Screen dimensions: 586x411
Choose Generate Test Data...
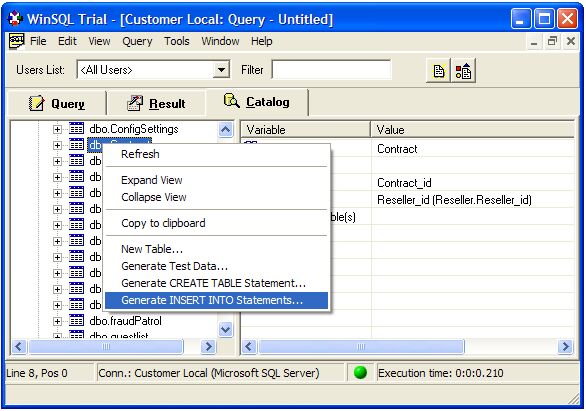coord(175,266)
